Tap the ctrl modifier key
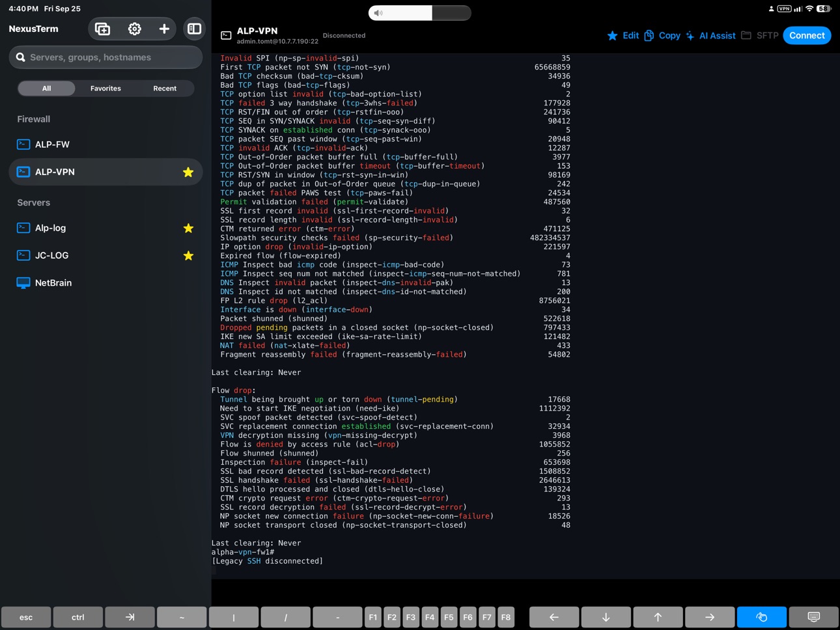The image size is (840, 630). coord(77,617)
